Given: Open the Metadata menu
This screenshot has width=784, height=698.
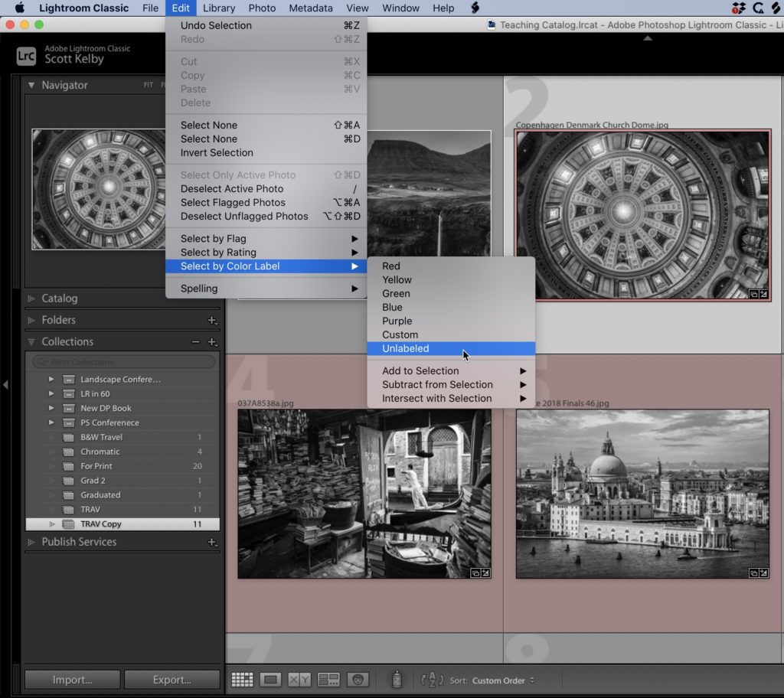Looking at the screenshot, I should click(x=311, y=8).
